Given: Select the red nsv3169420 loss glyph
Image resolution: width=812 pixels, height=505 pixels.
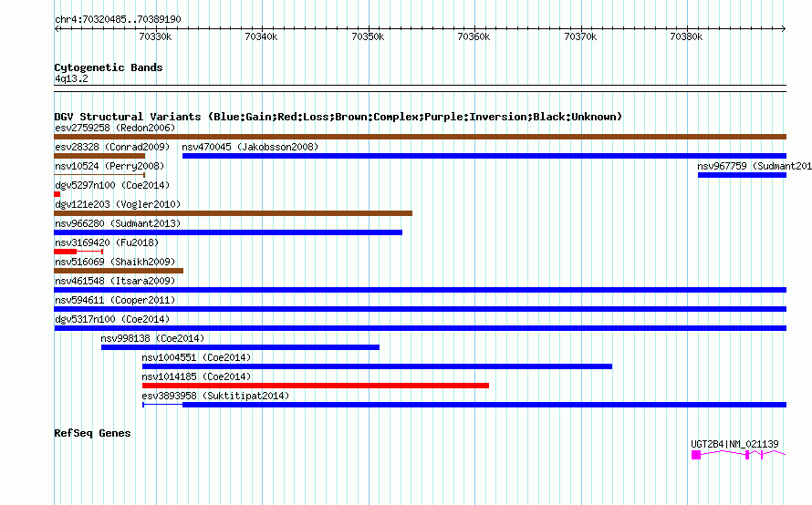Looking at the screenshot, I should (78, 252).
